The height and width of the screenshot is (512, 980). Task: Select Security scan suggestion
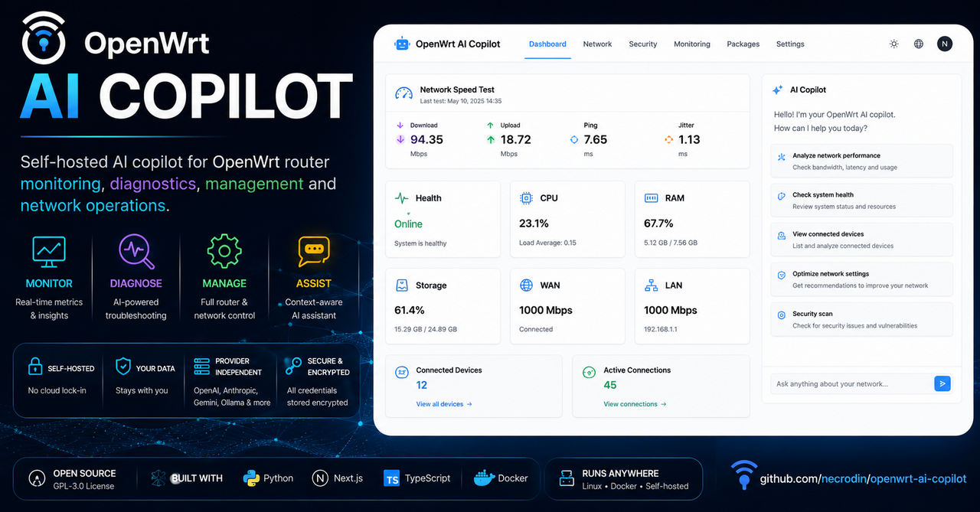[861, 319]
